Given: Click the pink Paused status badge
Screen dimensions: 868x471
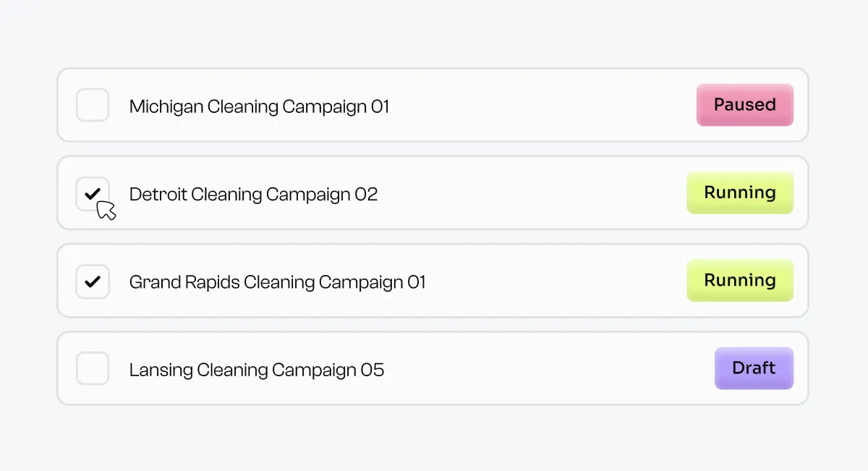Looking at the screenshot, I should coord(745,105).
